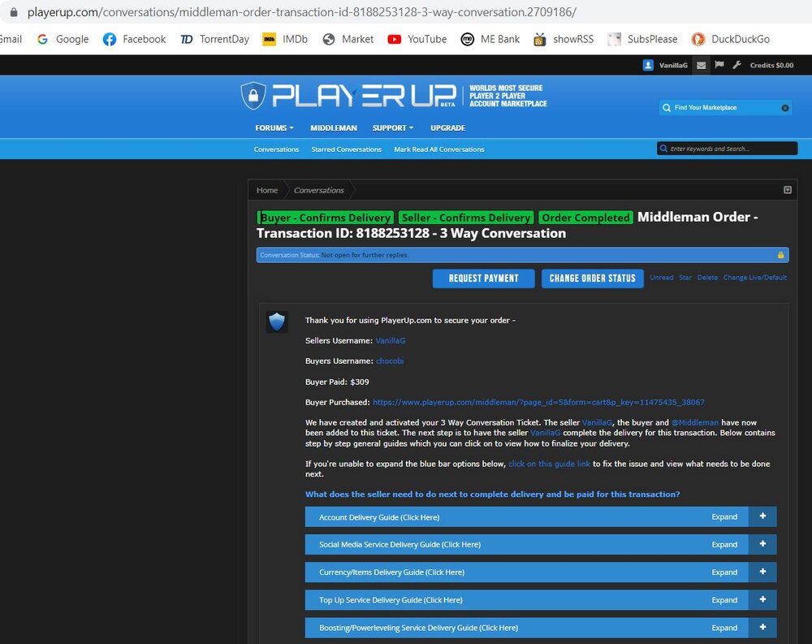Click the blue shield poster avatar

pyautogui.click(x=277, y=322)
